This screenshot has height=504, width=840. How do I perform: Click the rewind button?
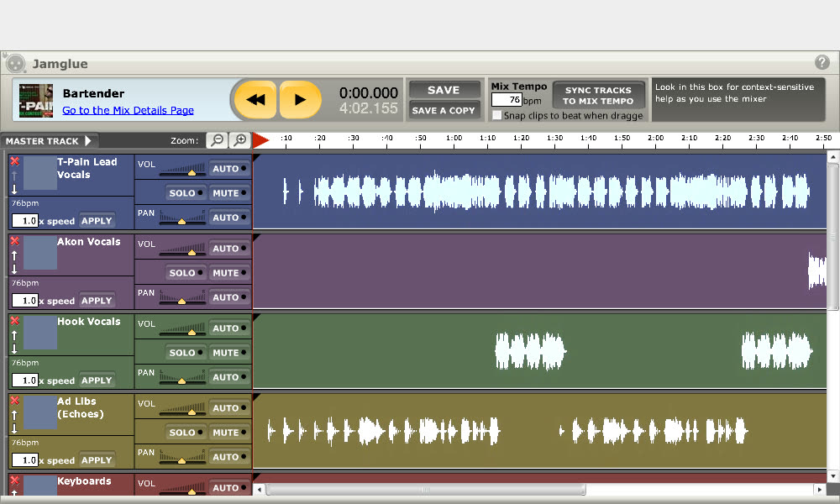(x=255, y=100)
